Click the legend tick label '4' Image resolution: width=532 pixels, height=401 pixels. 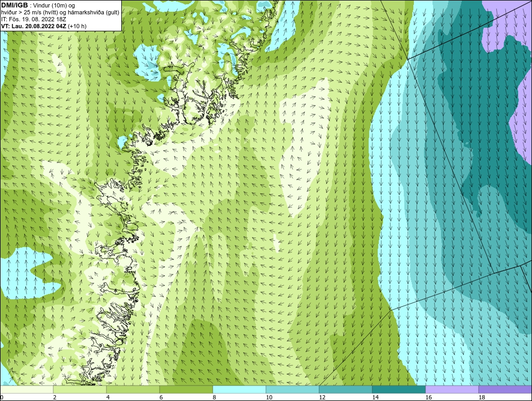click(x=108, y=397)
